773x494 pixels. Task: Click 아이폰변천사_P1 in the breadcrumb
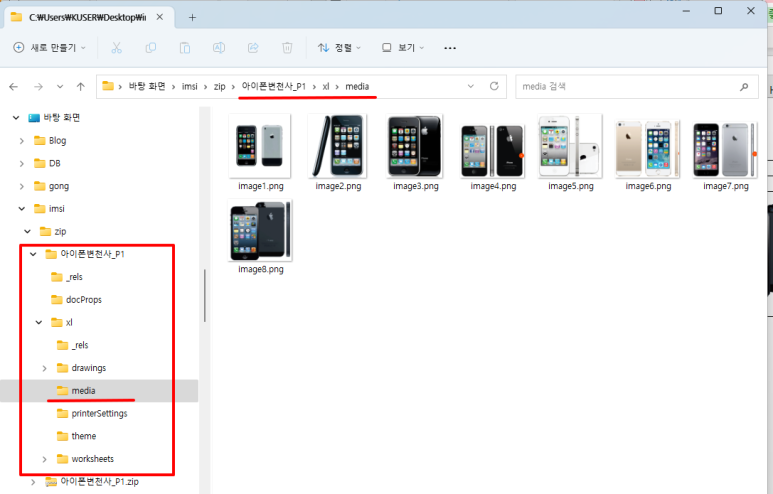pos(274,86)
